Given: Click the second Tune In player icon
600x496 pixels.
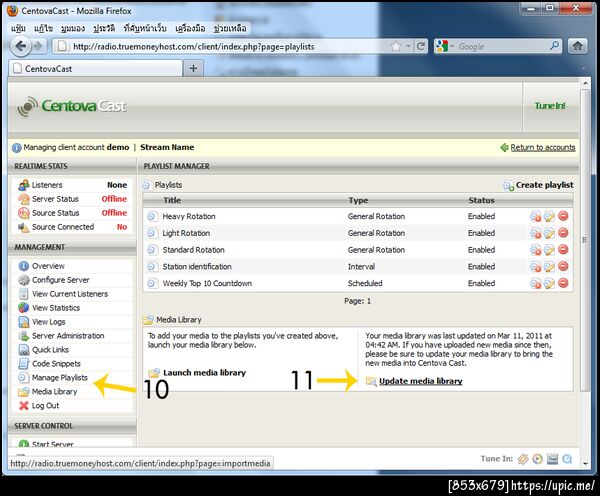Looking at the screenshot, I should pyautogui.click(x=538, y=458).
